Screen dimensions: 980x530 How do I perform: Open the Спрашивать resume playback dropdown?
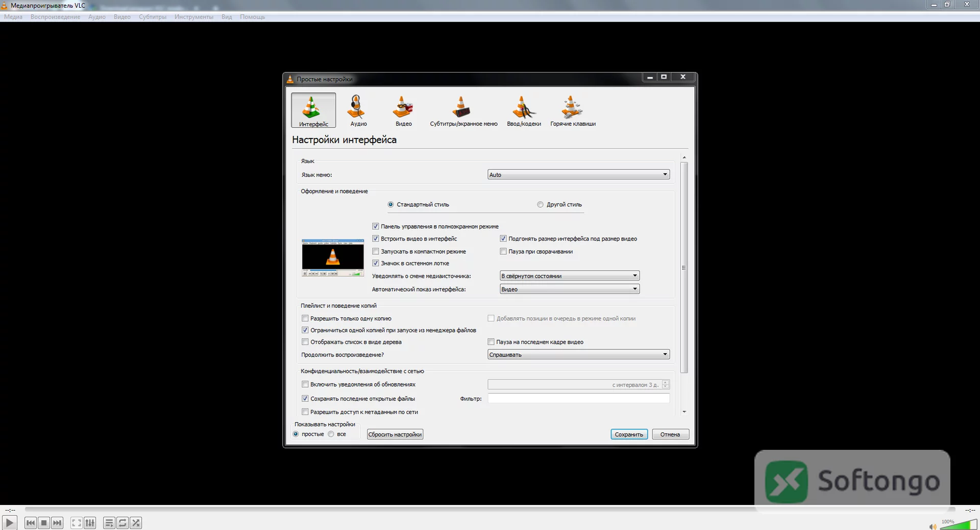(x=578, y=354)
